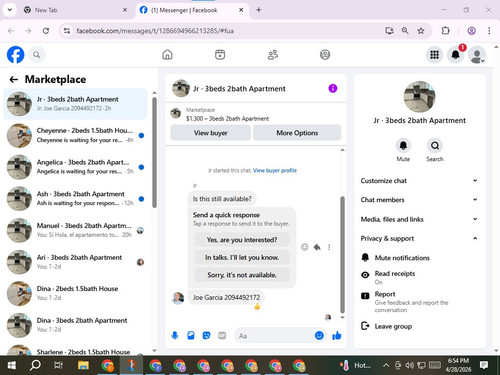Click the purple conversation info icon
Viewport: 500px width, 375px height.
tap(333, 88)
